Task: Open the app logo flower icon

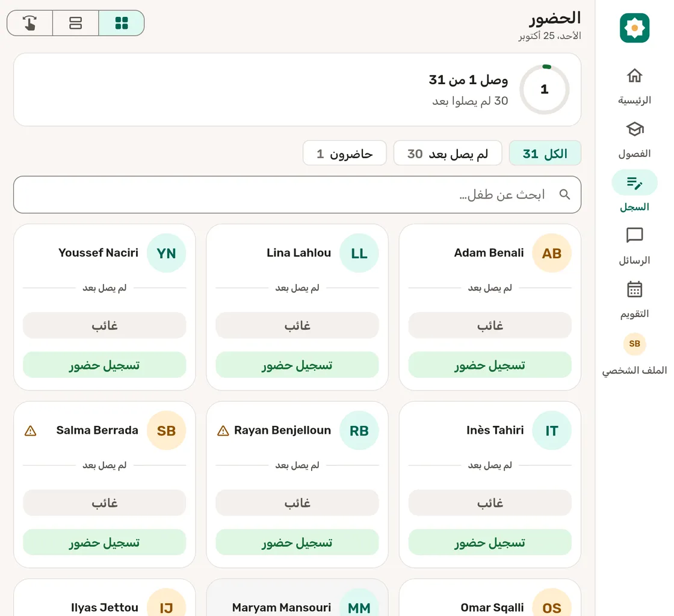Action: pos(634,28)
